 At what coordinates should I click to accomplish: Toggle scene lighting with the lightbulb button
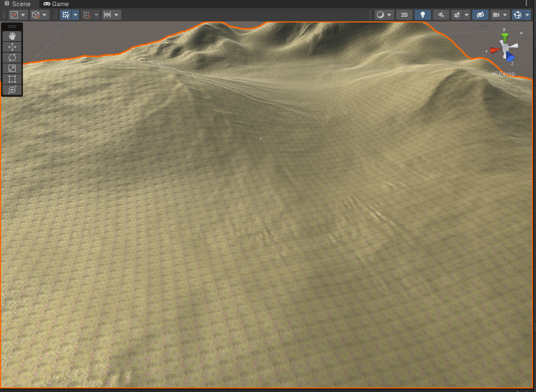point(422,15)
